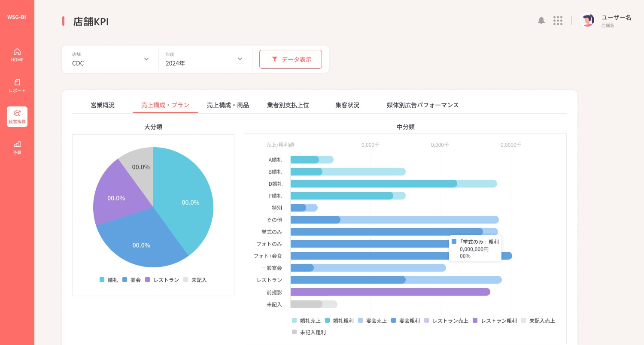
Task: Click the その他 bar
Action: point(395,220)
